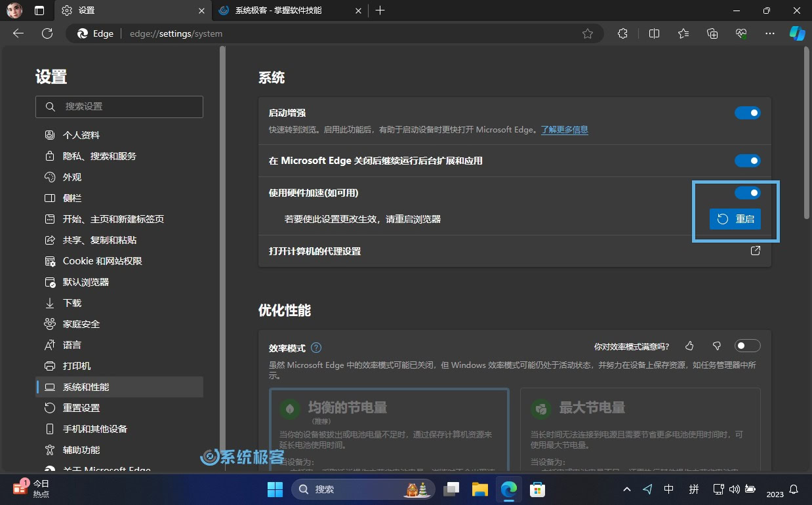This screenshot has width=812, height=505.
Task: Open 了解更多信息 link
Action: tap(564, 130)
